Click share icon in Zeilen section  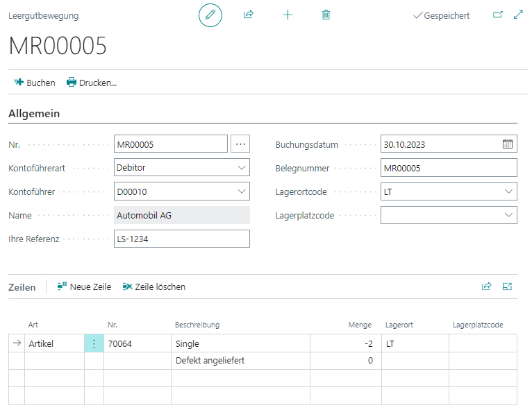487,286
